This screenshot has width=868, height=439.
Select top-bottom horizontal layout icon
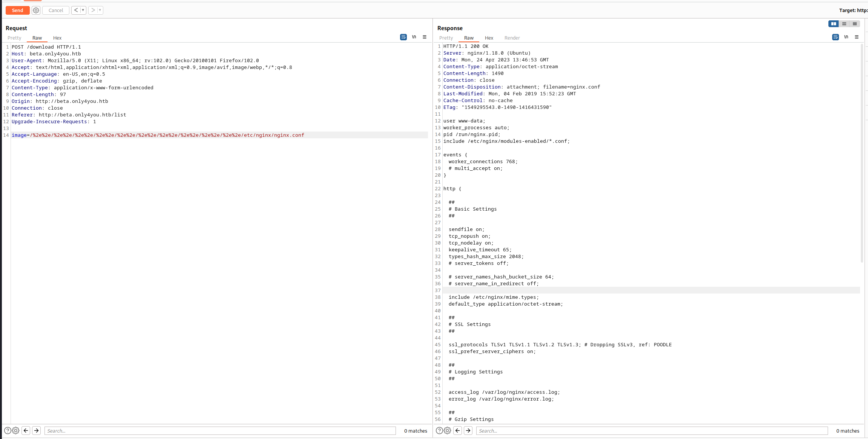pos(844,24)
